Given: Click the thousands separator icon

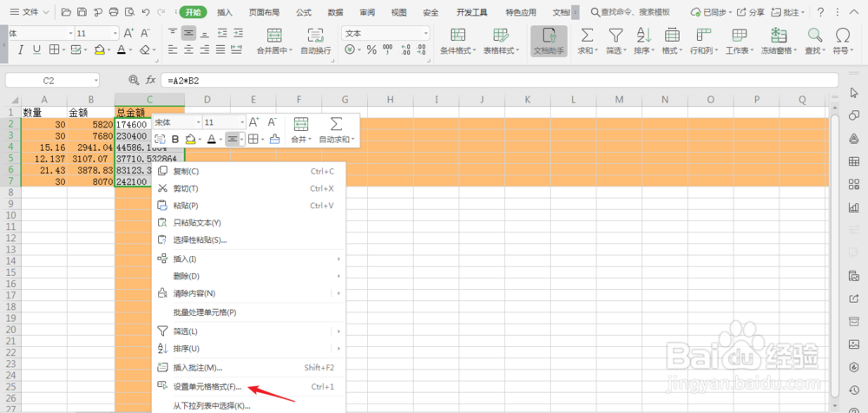Looking at the screenshot, I should tap(388, 49).
